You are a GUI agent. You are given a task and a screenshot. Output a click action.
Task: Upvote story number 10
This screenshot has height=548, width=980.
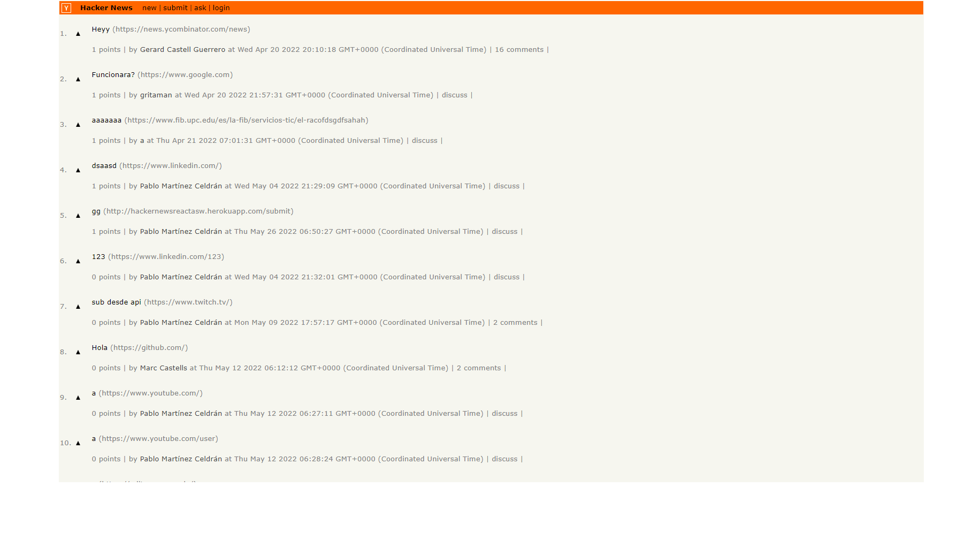click(78, 443)
